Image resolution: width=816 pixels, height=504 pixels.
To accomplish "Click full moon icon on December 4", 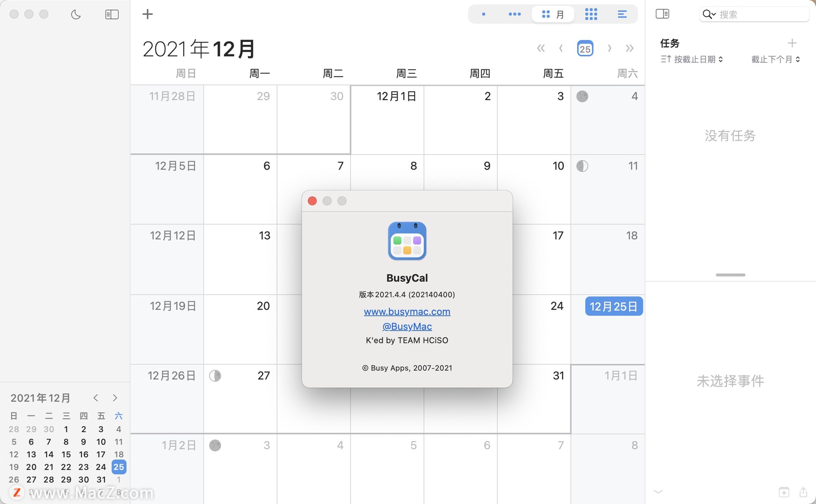I will click(x=582, y=96).
